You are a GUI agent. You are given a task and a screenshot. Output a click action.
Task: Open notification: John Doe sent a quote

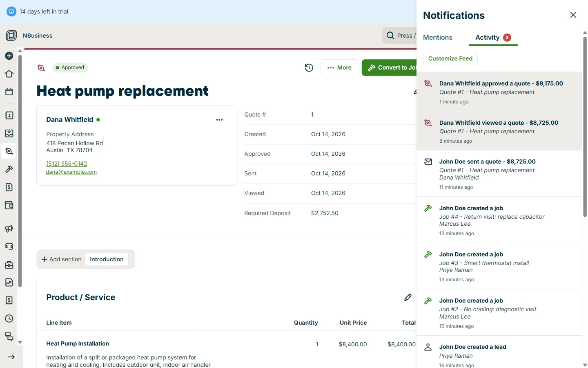pyautogui.click(x=499, y=174)
